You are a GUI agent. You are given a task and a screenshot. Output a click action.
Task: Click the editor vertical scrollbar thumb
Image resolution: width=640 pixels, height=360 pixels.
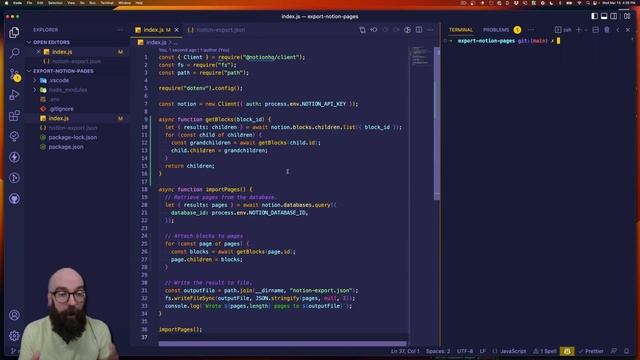pos(437,122)
